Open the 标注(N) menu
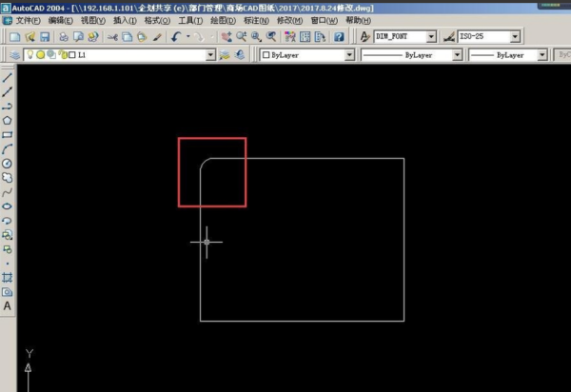This screenshot has height=392, width=571. pos(256,21)
